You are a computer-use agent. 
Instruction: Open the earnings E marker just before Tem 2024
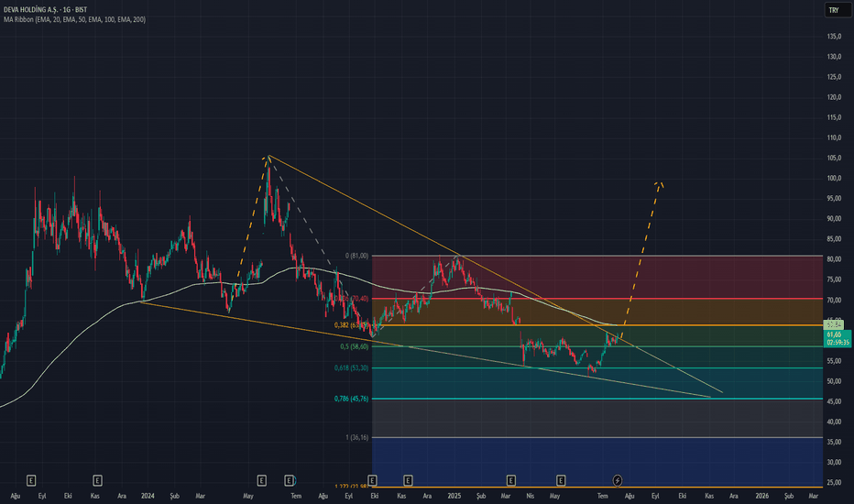pos(289,480)
